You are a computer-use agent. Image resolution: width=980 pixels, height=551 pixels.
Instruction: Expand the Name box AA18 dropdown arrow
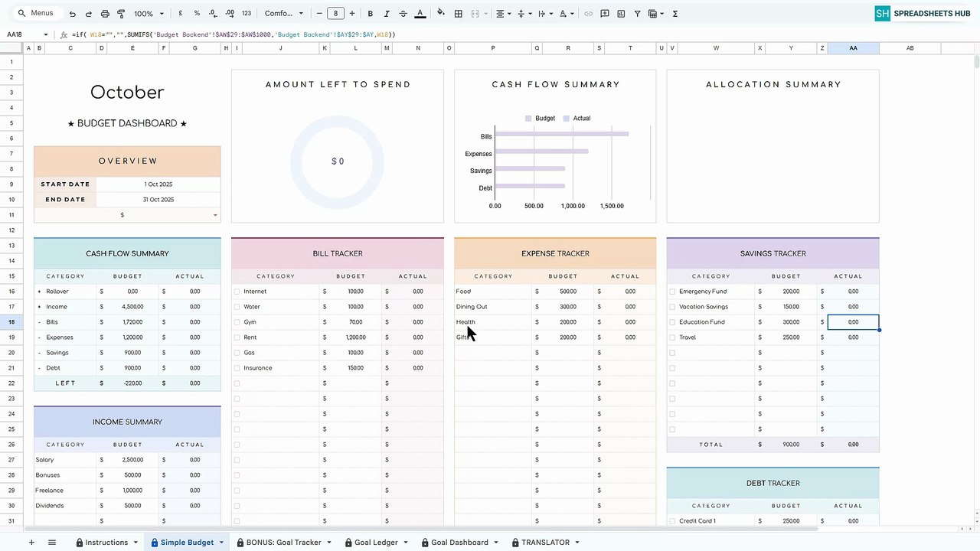[46, 34]
